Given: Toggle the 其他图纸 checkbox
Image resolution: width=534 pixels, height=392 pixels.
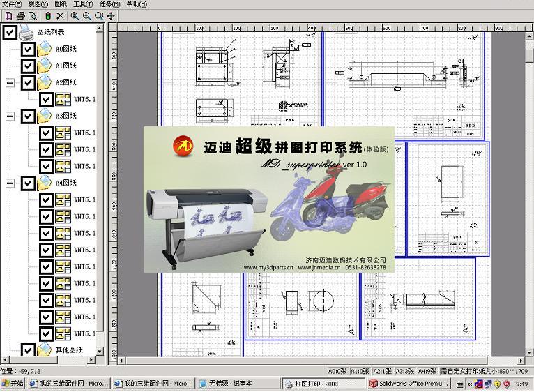Looking at the screenshot, I should point(28,350).
